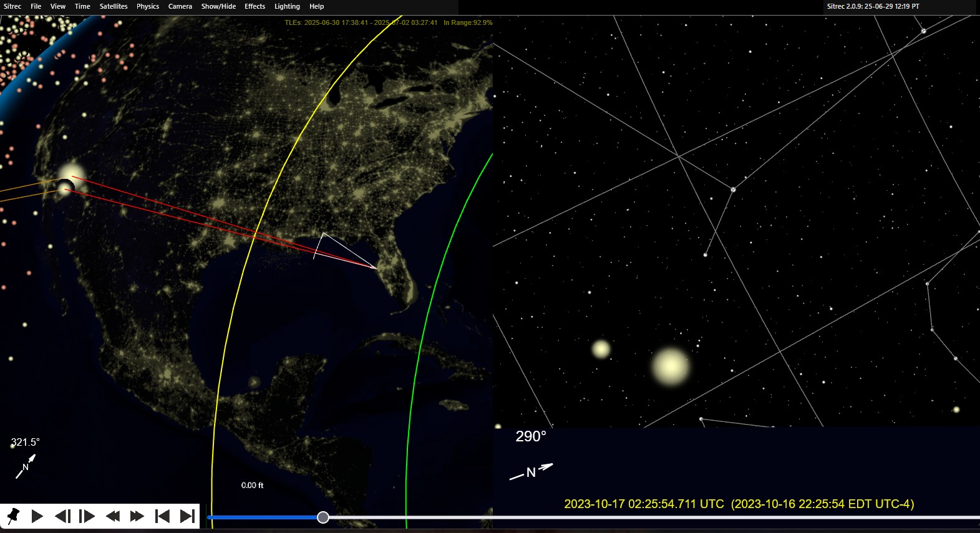980x533 pixels.
Task: Step back one frame
Action: 62,516
